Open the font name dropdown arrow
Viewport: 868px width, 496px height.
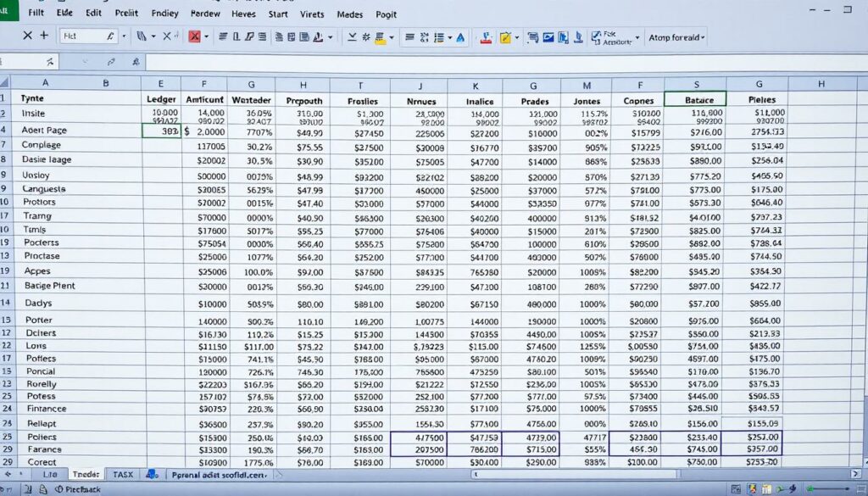pyautogui.click(x=124, y=36)
